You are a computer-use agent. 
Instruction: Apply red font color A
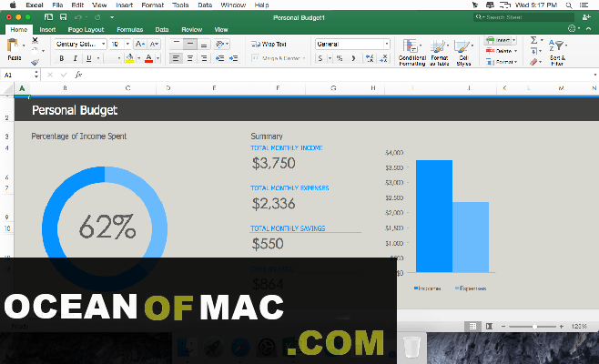click(148, 58)
